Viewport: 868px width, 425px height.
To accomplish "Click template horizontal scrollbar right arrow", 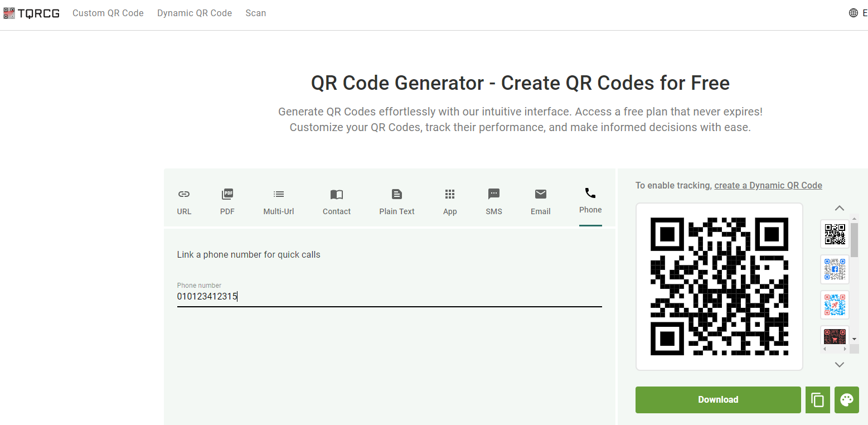I will coord(845,349).
